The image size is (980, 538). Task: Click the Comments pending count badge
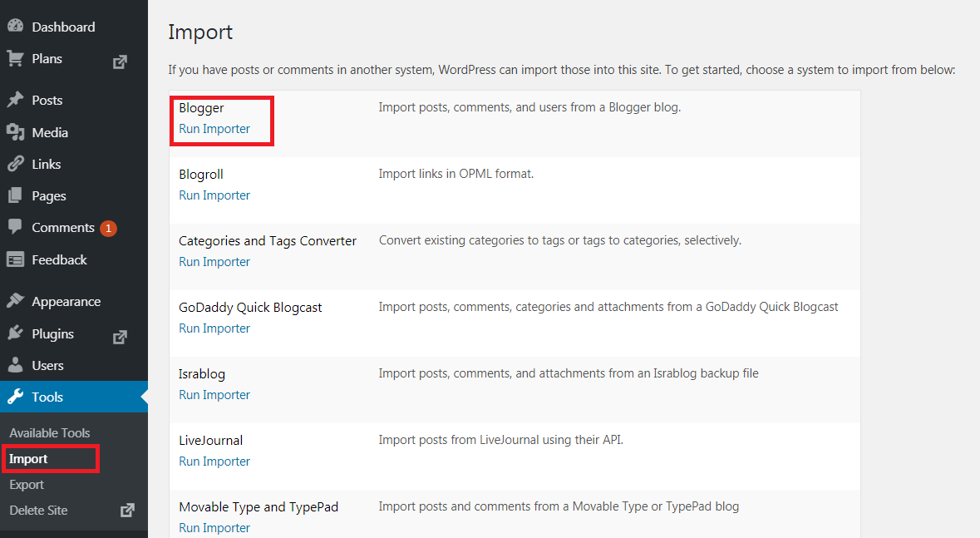(108, 229)
